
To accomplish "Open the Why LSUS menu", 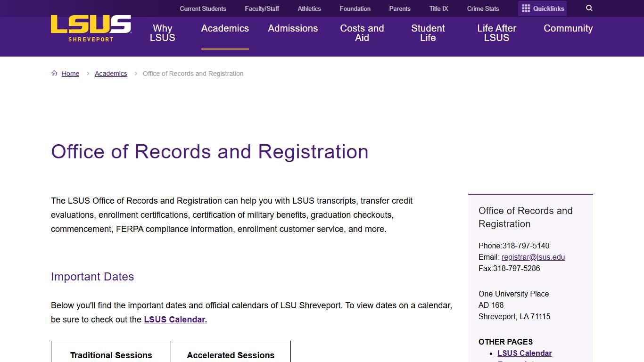I will [x=162, y=33].
